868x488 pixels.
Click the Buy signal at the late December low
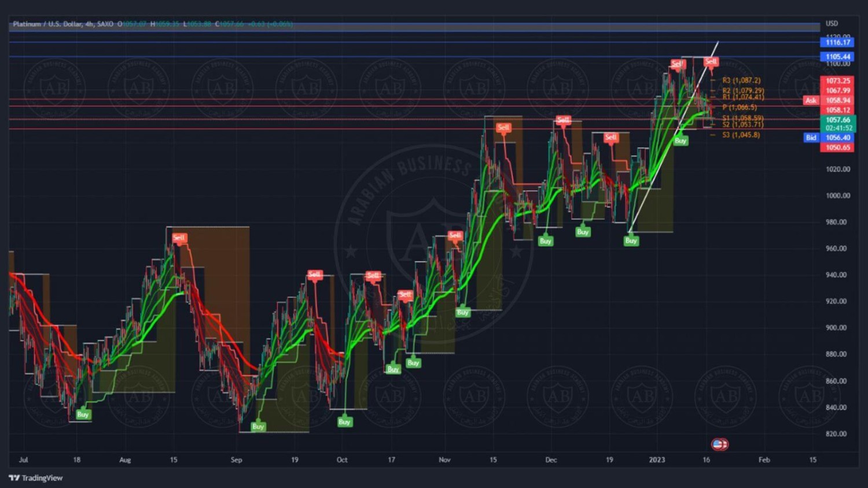pyautogui.click(x=631, y=241)
